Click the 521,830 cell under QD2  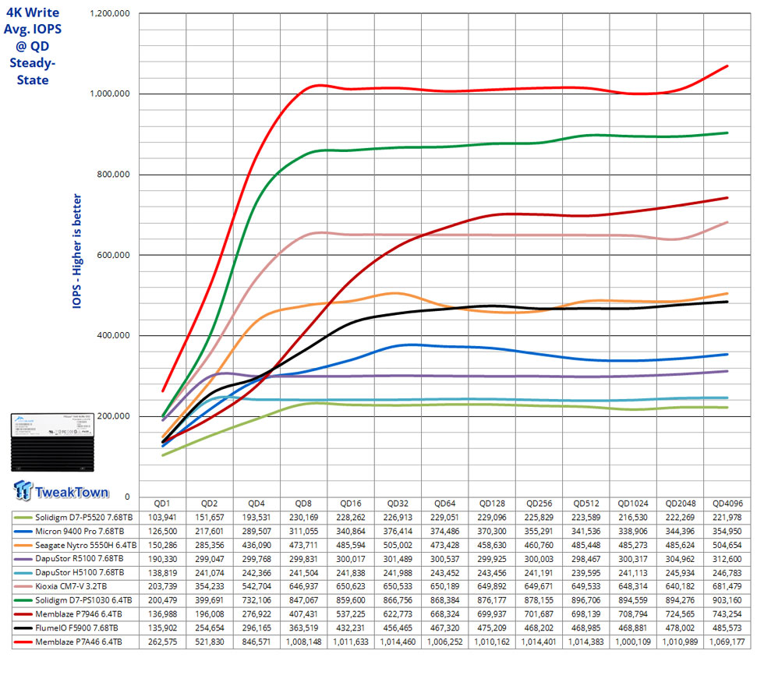coord(210,642)
